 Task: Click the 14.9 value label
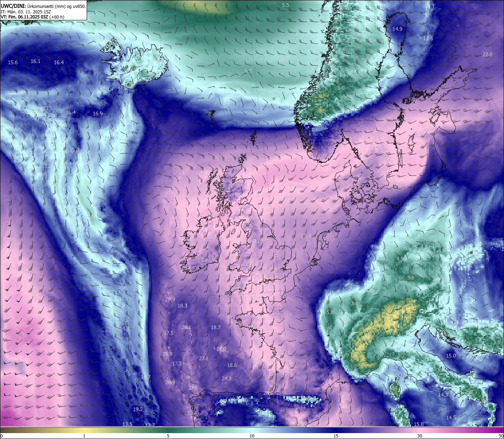(x=397, y=29)
